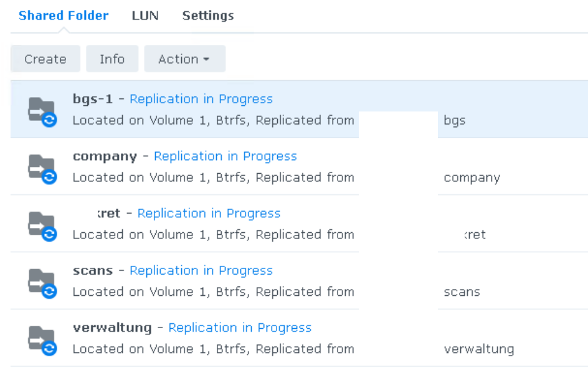Image resolution: width=588 pixels, height=373 pixels.
Task: Click the Info button
Action: point(112,59)
